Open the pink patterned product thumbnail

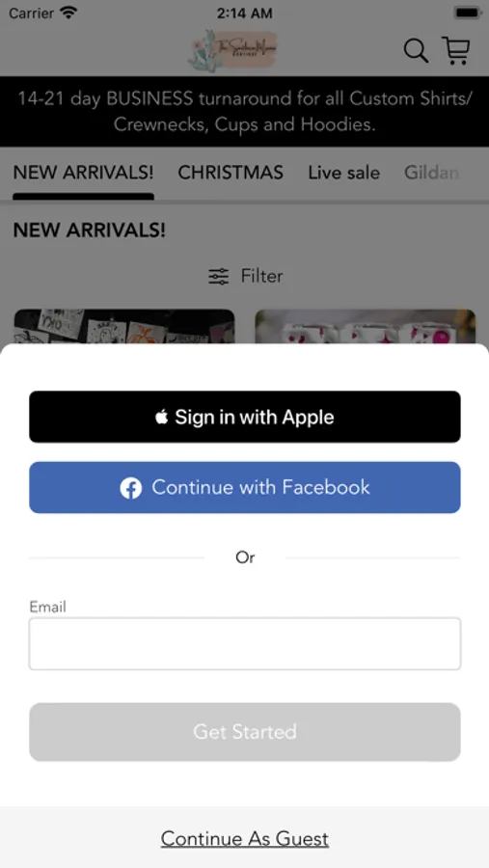(x=365, y=327)
